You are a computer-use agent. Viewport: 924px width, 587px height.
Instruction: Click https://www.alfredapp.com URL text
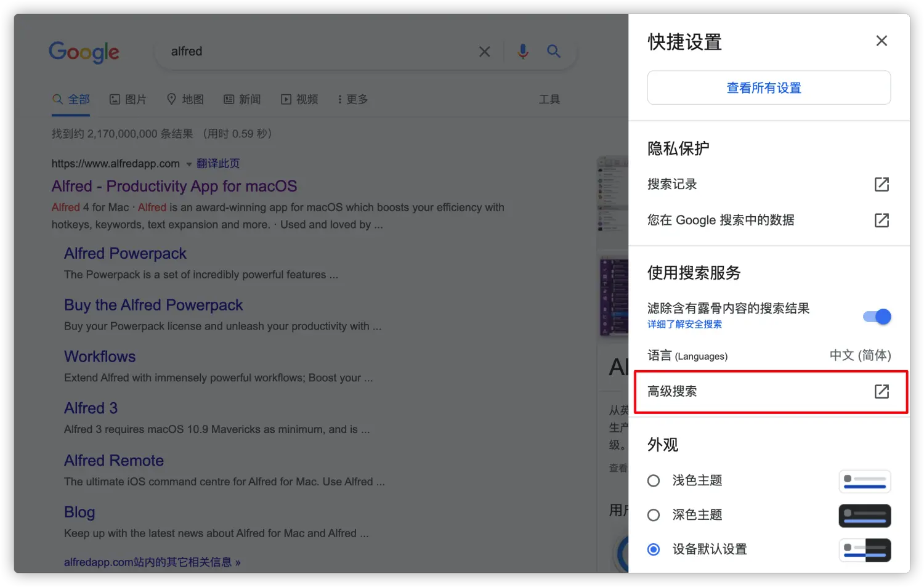coord(116,163)
